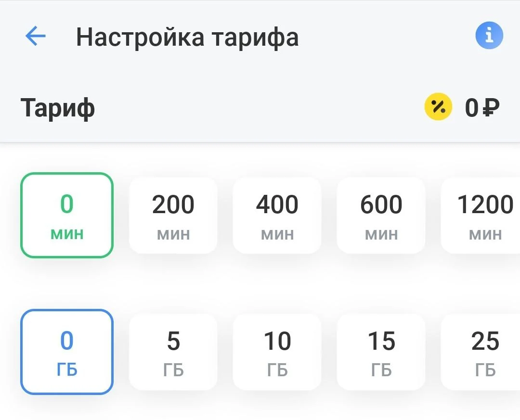Select the 5 ГБ data option
Image resolution: width=520 pixels, height=420 pixels.
(x=173, y=352)
